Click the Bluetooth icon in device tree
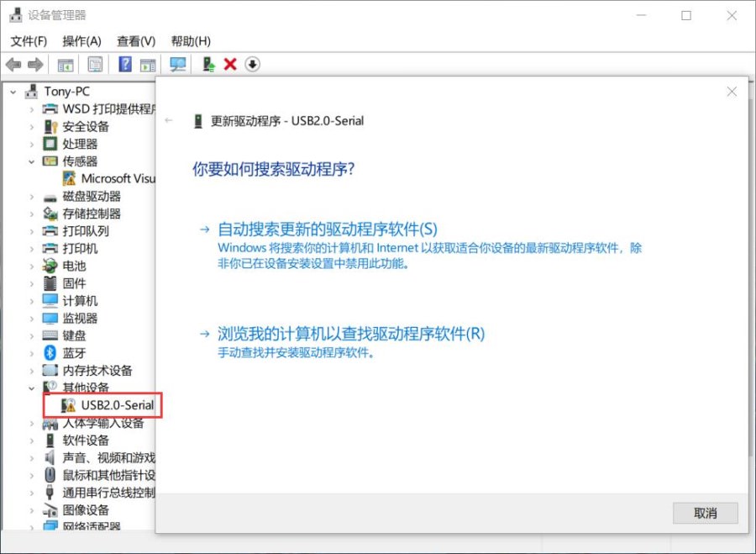This screenshot has height=554, width=756. click(50, 353)
